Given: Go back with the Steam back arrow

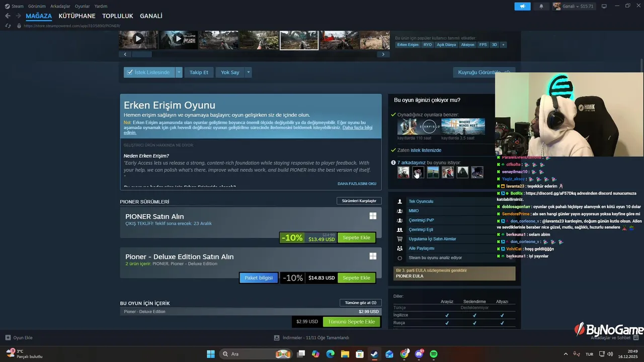Looking at the screenshot, I should 7,16.
